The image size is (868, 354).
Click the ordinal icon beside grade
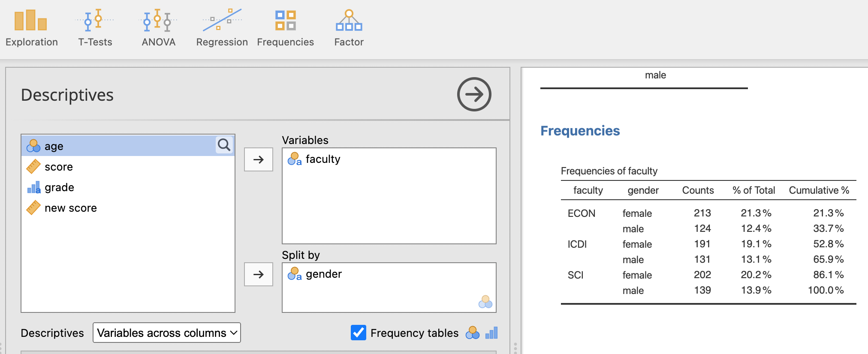click(x=33, y=187)
